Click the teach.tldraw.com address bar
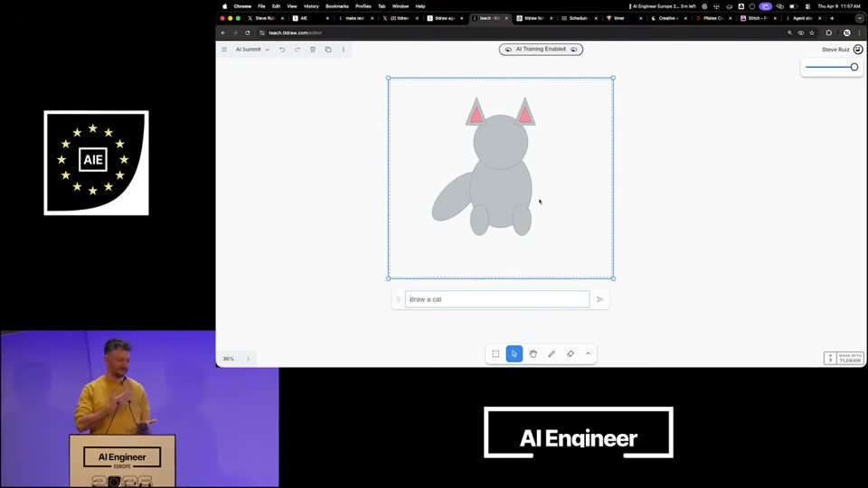The image size is (868, 488). coord(521,33)
